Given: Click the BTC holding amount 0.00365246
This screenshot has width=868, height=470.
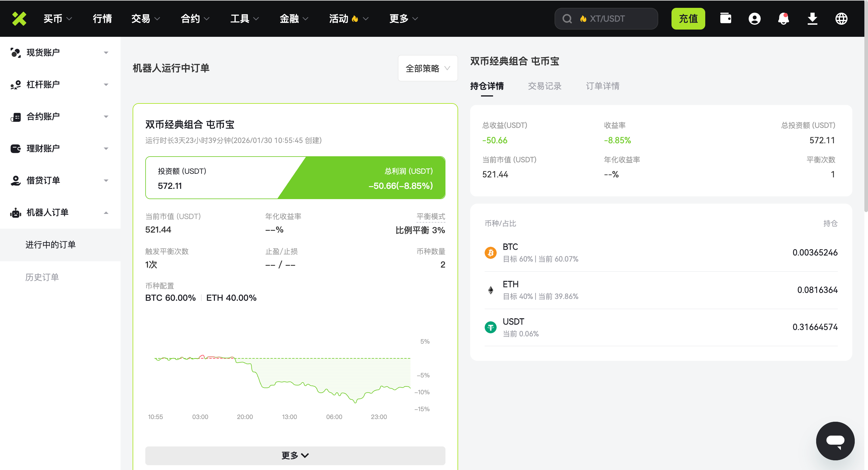Looking at the screenshot, I should coord(815,252).
